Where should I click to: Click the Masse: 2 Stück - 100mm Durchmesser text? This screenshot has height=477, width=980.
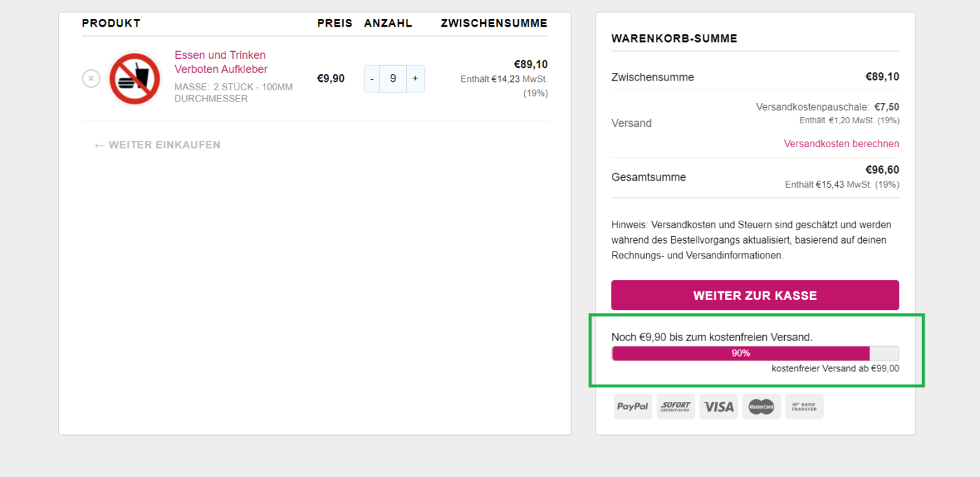tap(233, 92)
